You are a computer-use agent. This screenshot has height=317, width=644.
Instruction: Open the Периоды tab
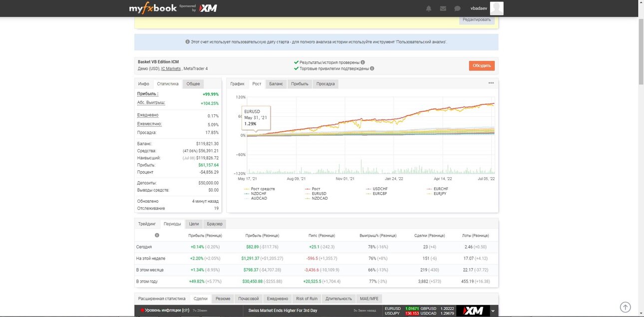pyautogui.click(x=172, y=224)
